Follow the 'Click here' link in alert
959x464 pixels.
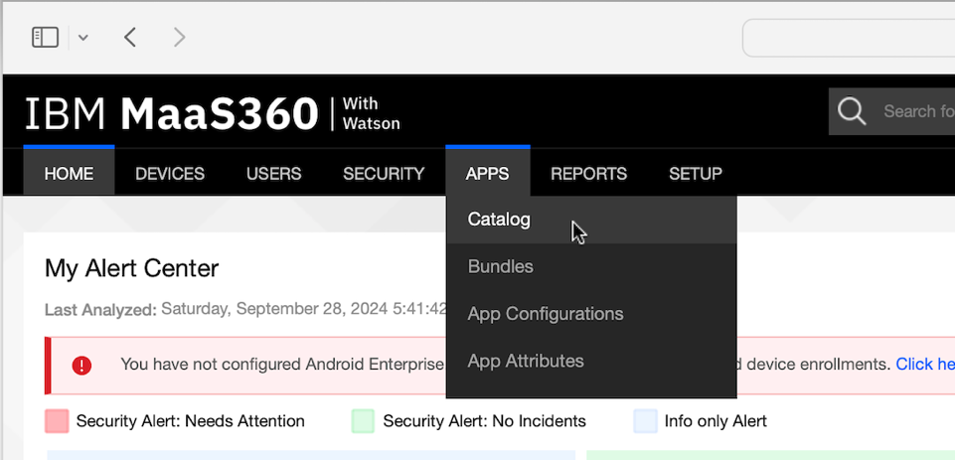pos(925,364)
